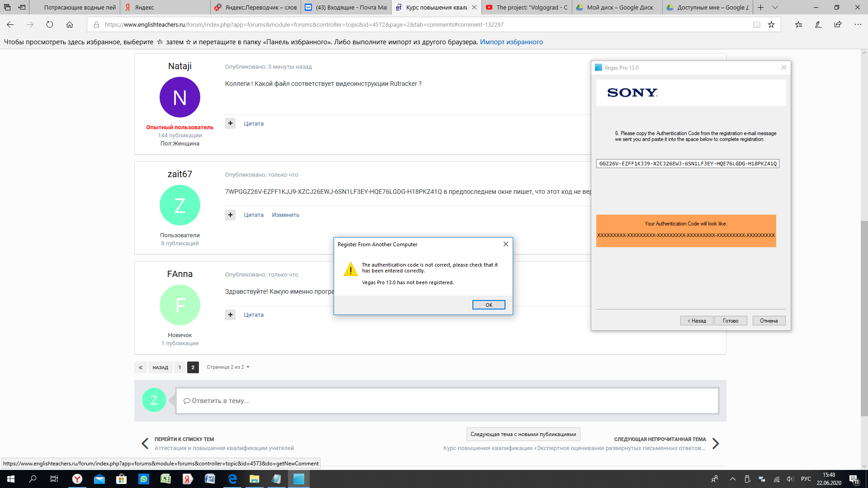Open the notification center icon

(854, 479)
